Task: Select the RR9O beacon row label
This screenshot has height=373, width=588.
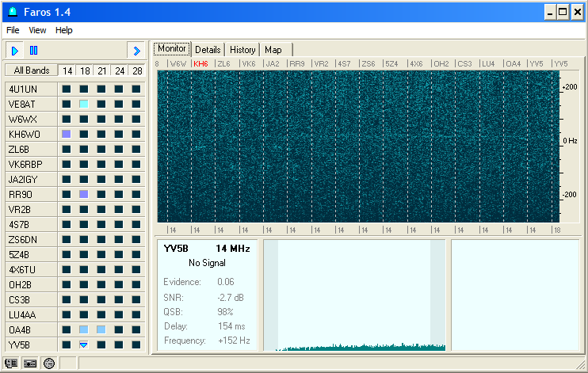Action: [32, 195]
